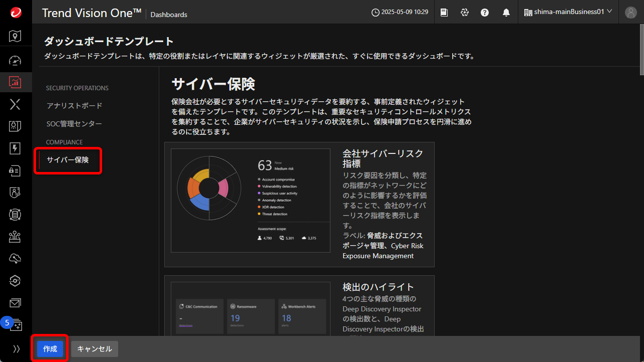The image size is (644, 362).
Task: Click the 会社サイバーリスク指標 widget title
Action: click(383, 158)
